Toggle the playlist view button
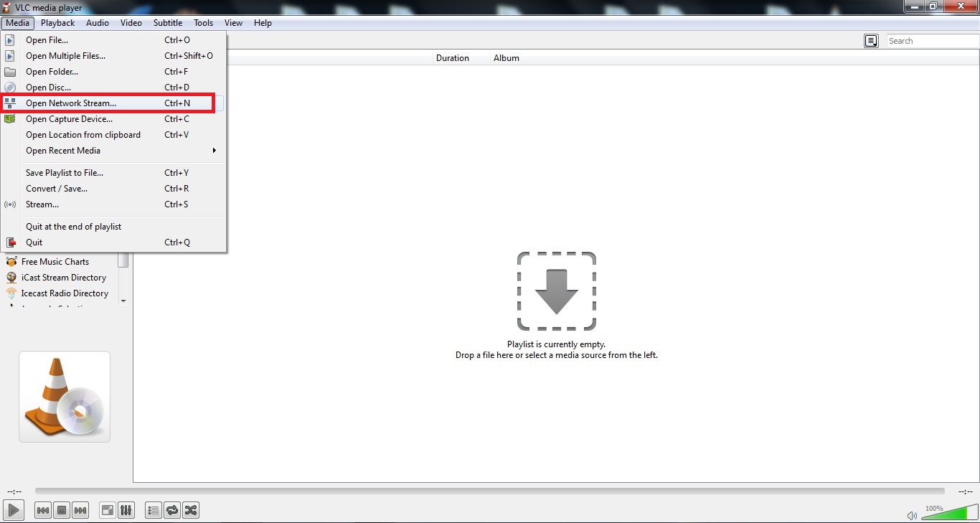The height and width of the screenshot is (523, 980). tap(154, 510)
